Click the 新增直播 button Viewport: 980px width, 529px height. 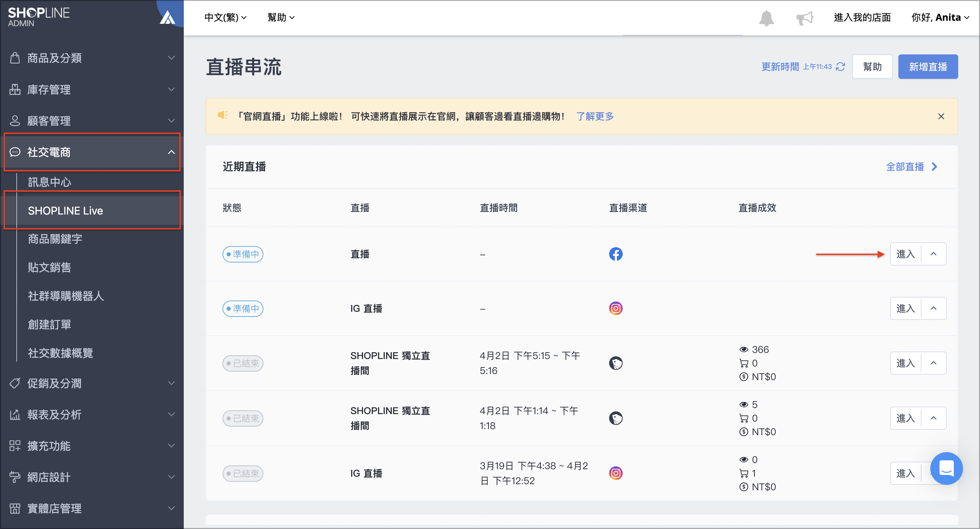pyautogui.click(x=928, y=67)
